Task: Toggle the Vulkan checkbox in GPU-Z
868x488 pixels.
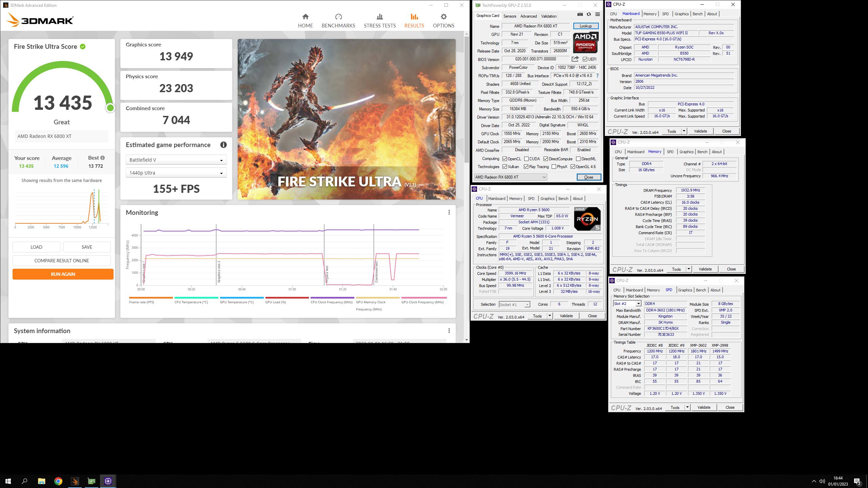Action: pyautogui.click(x=505, y=167)
